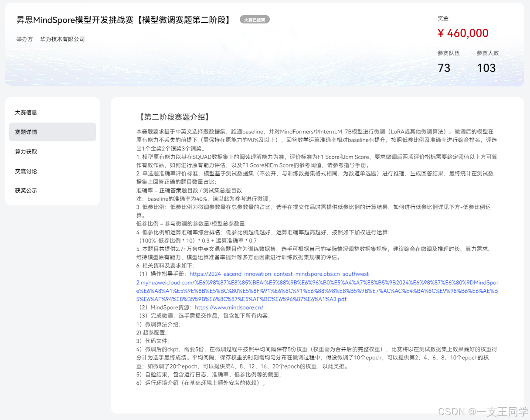Click the line 5）自验结果

[209, 374]
